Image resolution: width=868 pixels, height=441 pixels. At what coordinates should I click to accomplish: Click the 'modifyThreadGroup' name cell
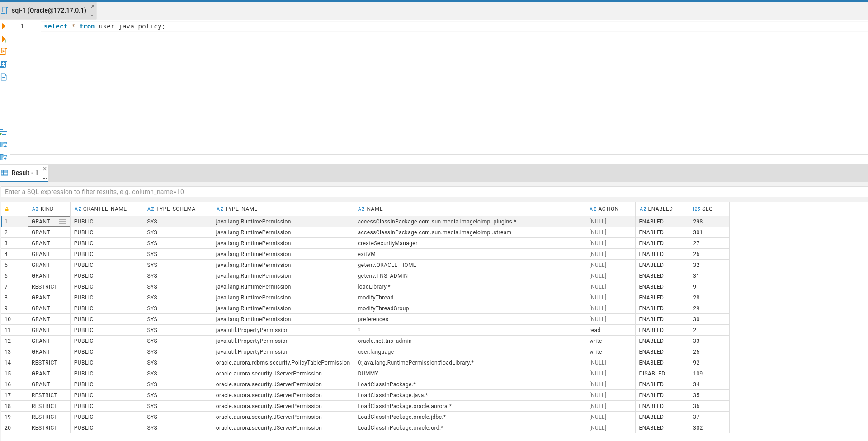[470, 308]
